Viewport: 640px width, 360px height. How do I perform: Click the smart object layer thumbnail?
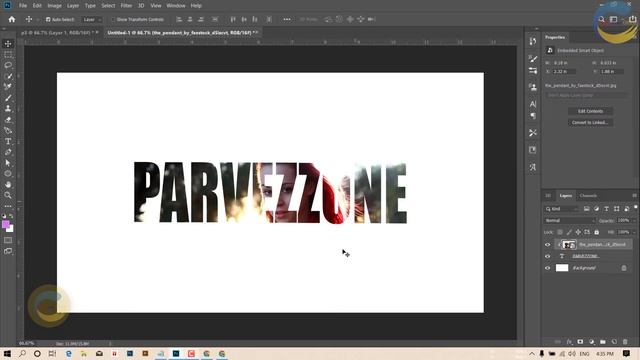click(x=569, y=244)
